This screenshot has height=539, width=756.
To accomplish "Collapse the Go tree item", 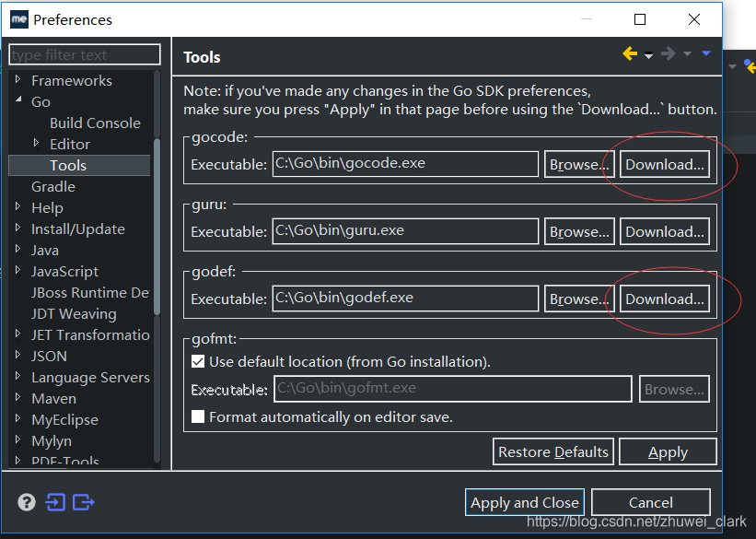I will coord(17,101).
